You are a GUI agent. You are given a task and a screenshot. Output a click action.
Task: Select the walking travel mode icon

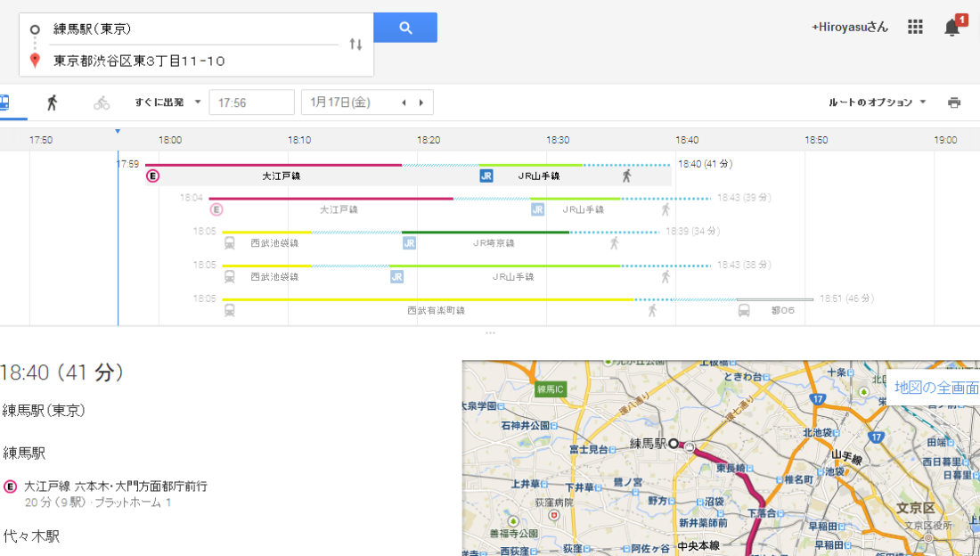coord(52,102)
